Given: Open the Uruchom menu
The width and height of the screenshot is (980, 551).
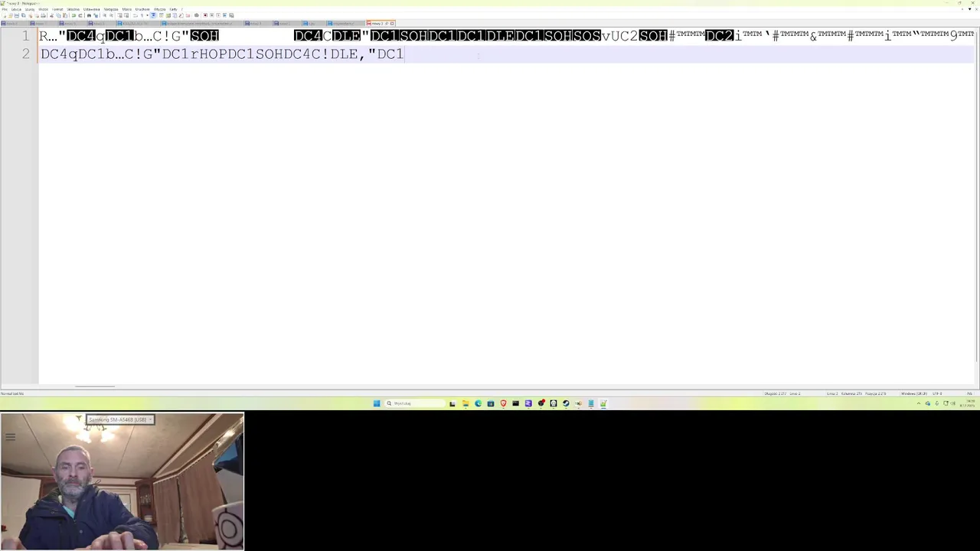Looking at the screenshot, I should 142,9.
